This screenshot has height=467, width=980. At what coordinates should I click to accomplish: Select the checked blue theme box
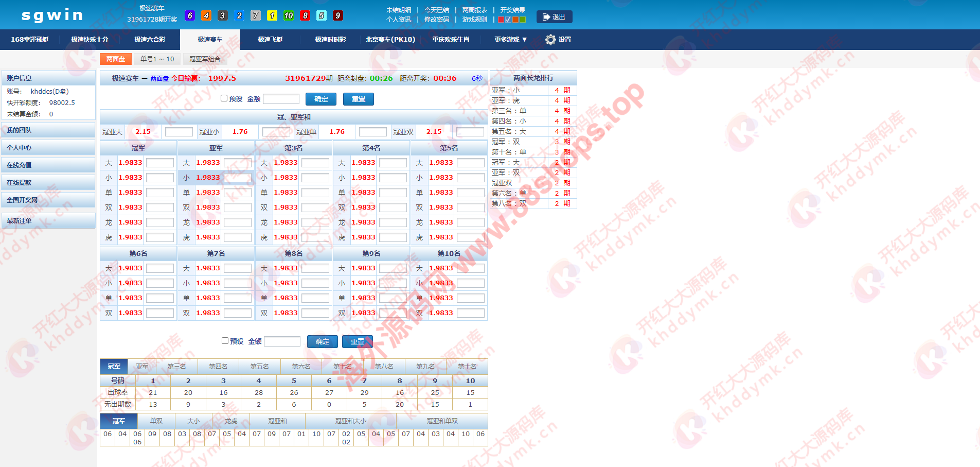point(508,20)
